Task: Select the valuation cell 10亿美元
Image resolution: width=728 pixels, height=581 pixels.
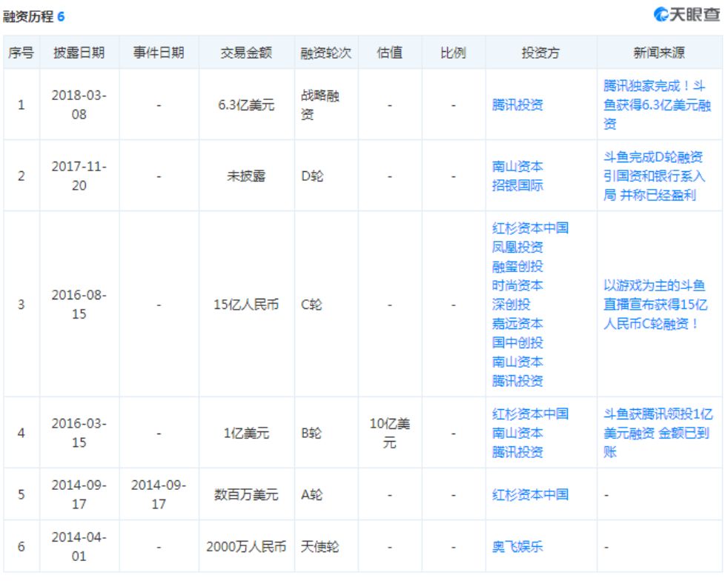Action: (389, 433)
